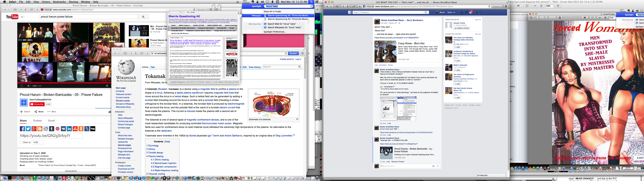Mute the YouTube player volume icon
This screenshot has width=644, height=181.
(29, 86)
